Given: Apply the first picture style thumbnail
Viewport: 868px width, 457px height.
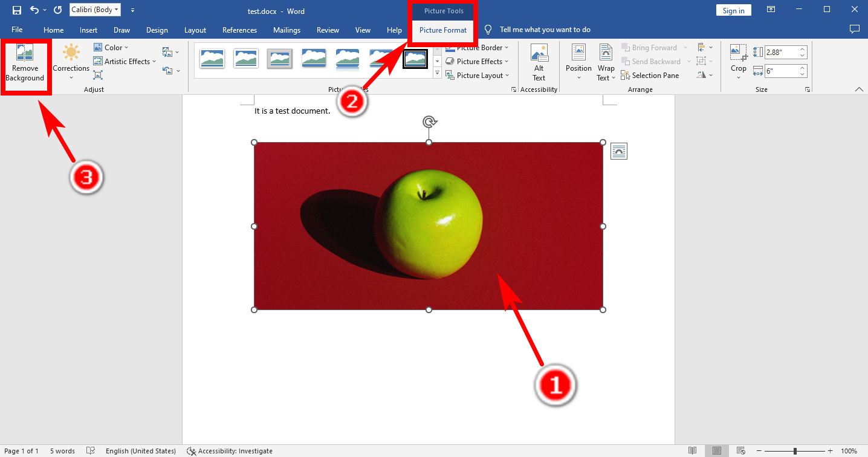Looking at the screenshot, I should point(212,59).
